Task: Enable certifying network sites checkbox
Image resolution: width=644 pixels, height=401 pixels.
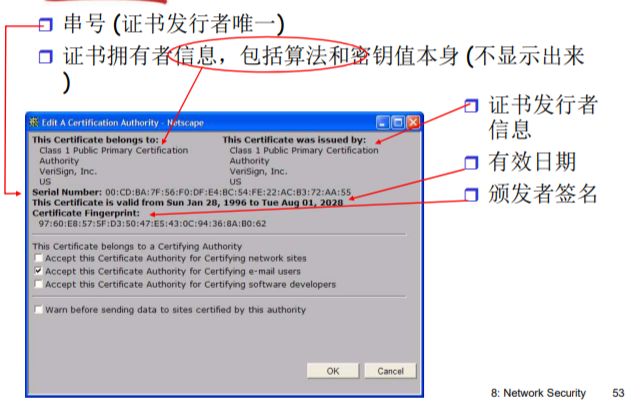Action: tap(39, 258)
